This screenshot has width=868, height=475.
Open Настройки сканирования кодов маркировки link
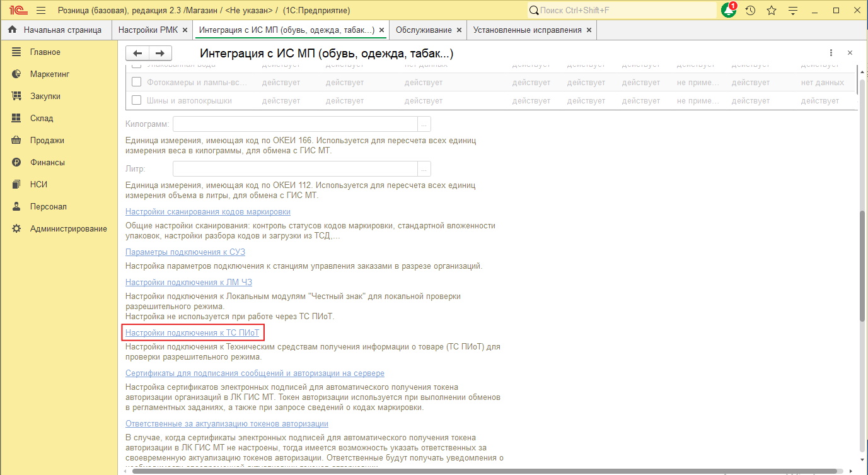coord(208,211)
